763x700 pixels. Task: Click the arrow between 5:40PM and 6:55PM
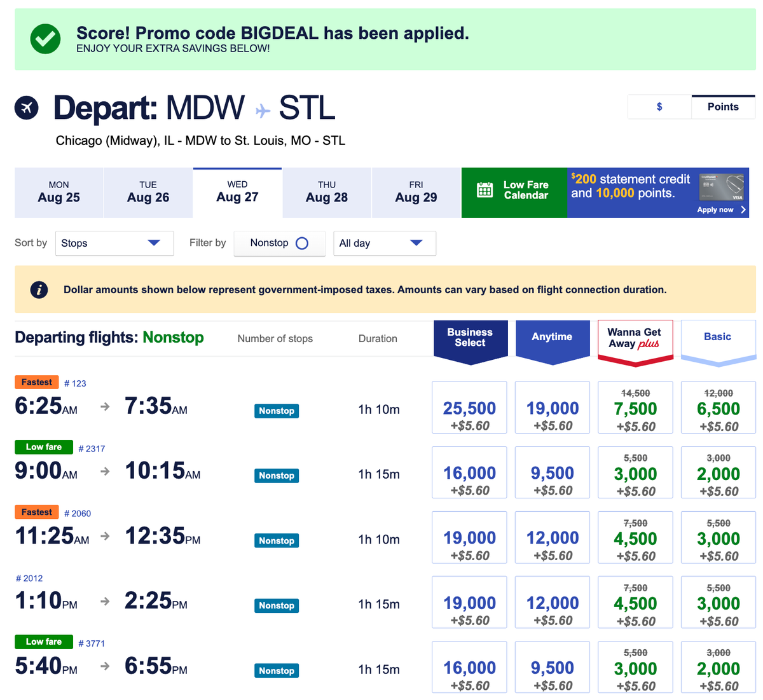106,666
